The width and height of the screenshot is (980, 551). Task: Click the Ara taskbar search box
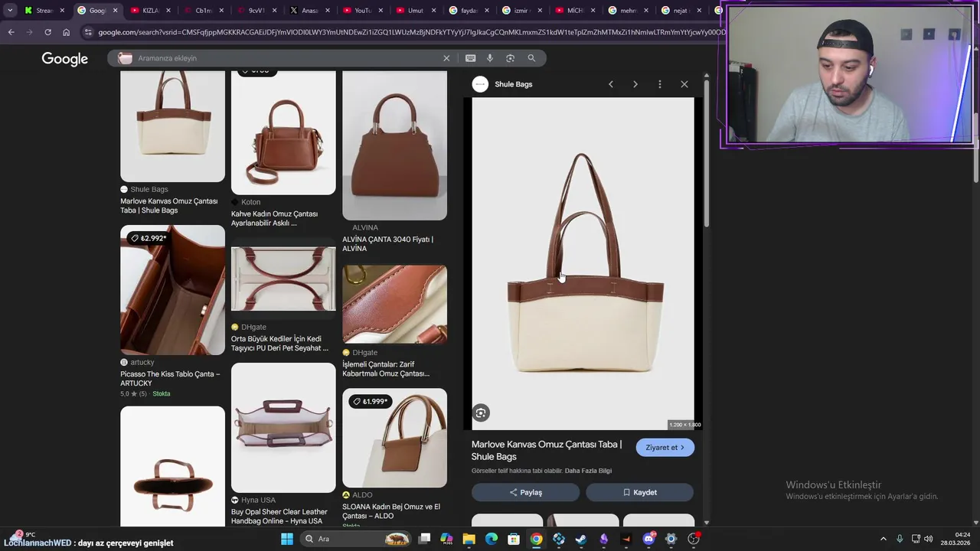click(x=356, y=539)
